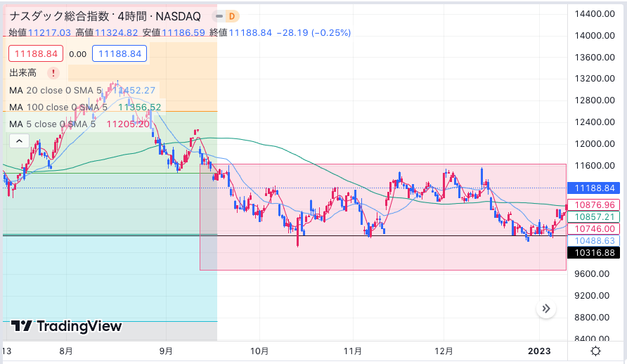Image resolution: width=627 pixels, height=364 pixels.
Task: Click the blue buy price 11188.84 button
Action: point(119,53)
